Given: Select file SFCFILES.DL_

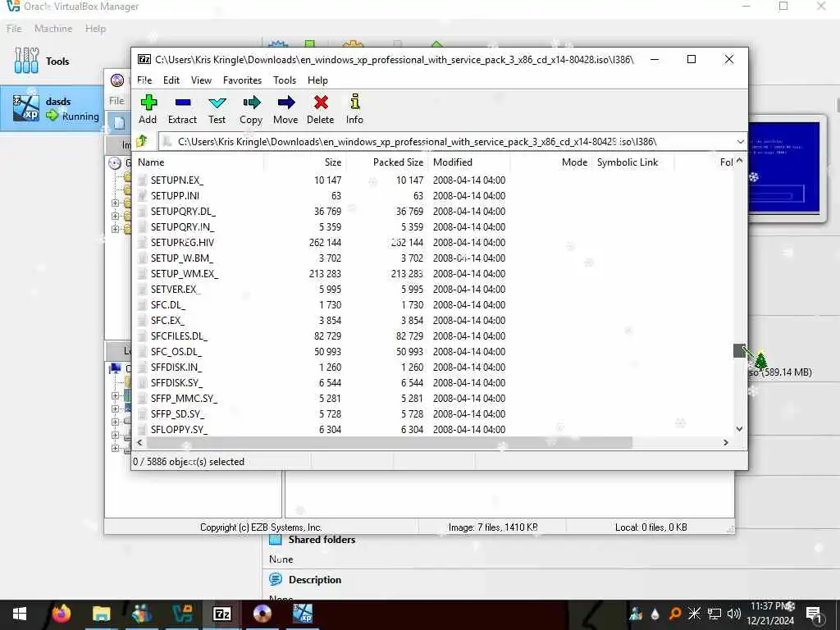Looking at the screenshot, I should click(178, 336).
